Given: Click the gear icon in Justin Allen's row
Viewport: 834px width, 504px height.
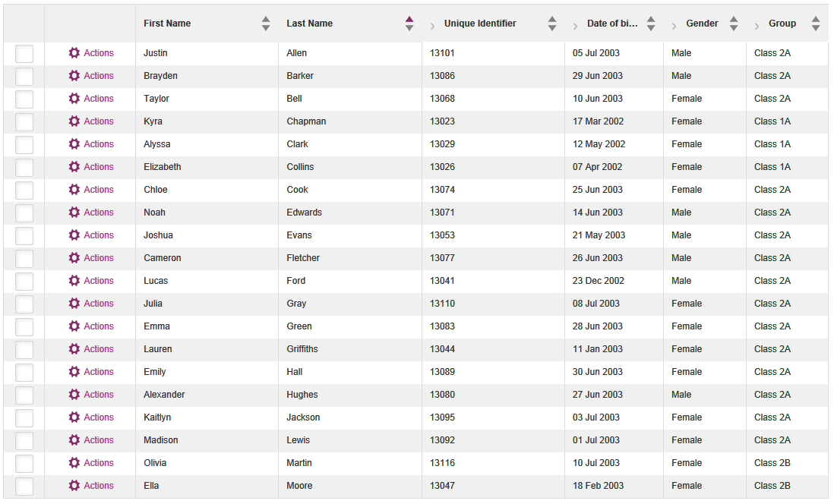Looking at the screenshot, I should [74, 52].
